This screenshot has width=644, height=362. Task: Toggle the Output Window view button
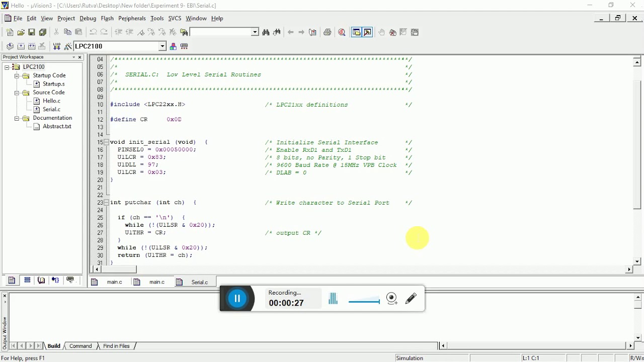[368, 32]
